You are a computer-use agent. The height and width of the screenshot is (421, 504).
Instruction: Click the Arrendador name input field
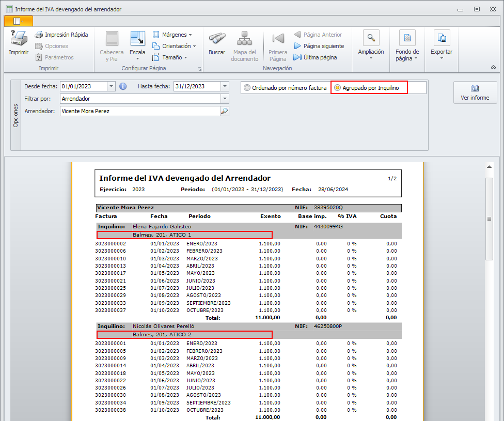click(139, 111)
